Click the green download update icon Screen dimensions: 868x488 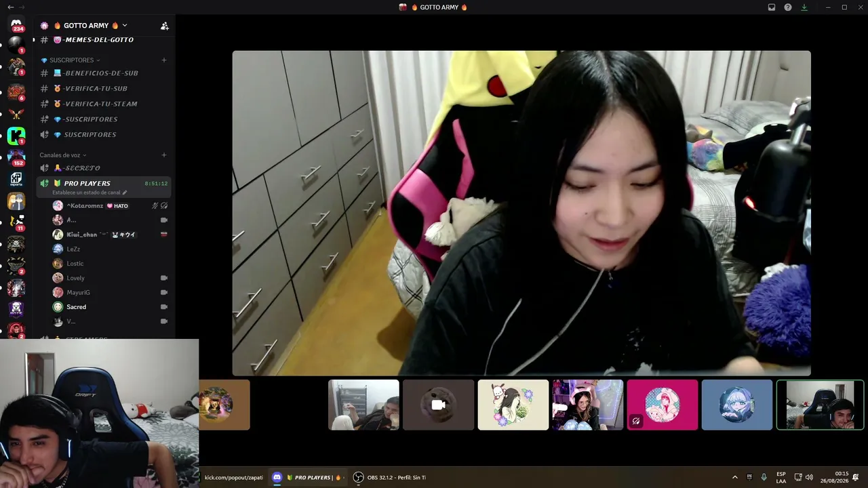click(804, 7)
